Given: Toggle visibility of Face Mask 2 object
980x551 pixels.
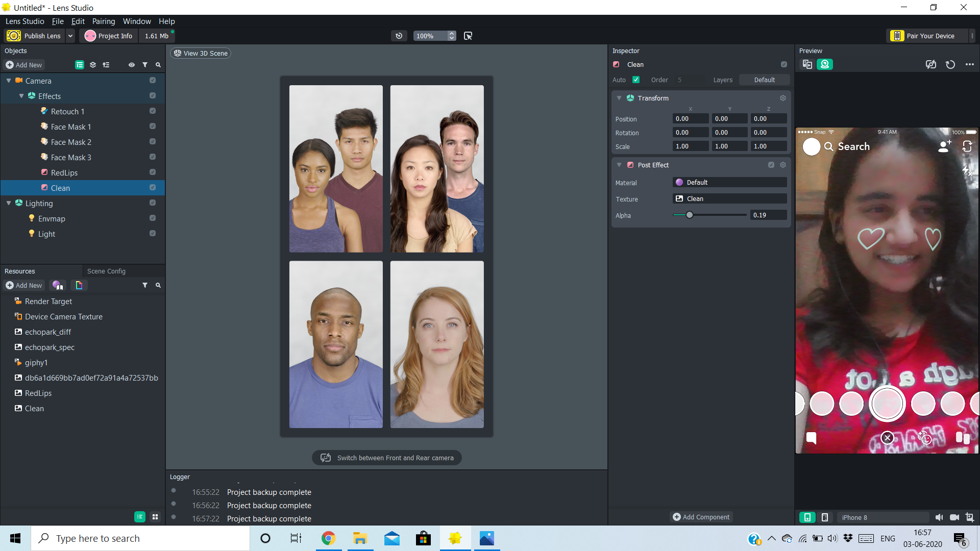Looking at the screenshot, I should [152, 141].
